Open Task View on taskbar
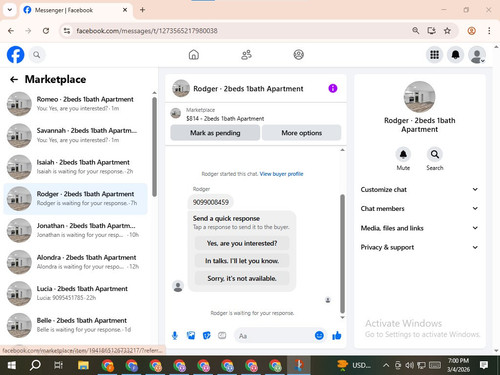Image resolution: width=500 pixels, height=375 pixels. pos(58,365)
